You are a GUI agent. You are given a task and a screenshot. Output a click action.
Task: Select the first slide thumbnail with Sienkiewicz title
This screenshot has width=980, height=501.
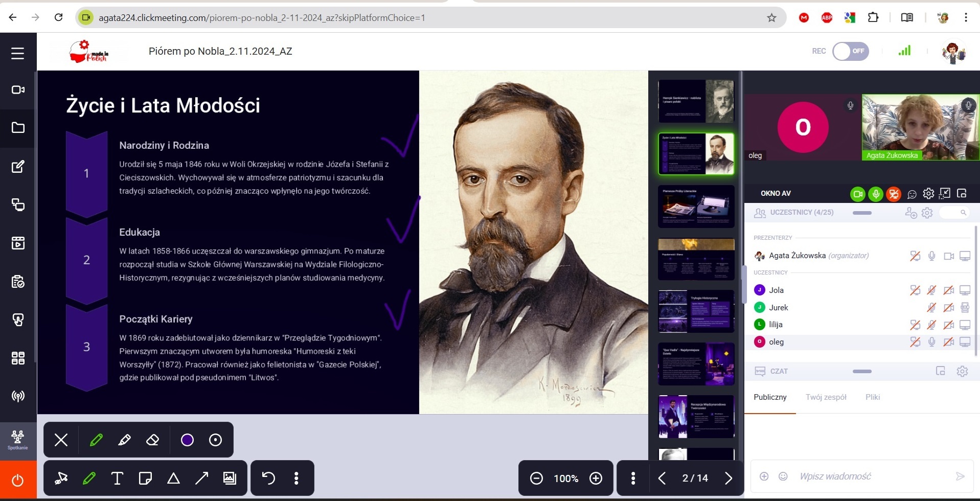696,101
